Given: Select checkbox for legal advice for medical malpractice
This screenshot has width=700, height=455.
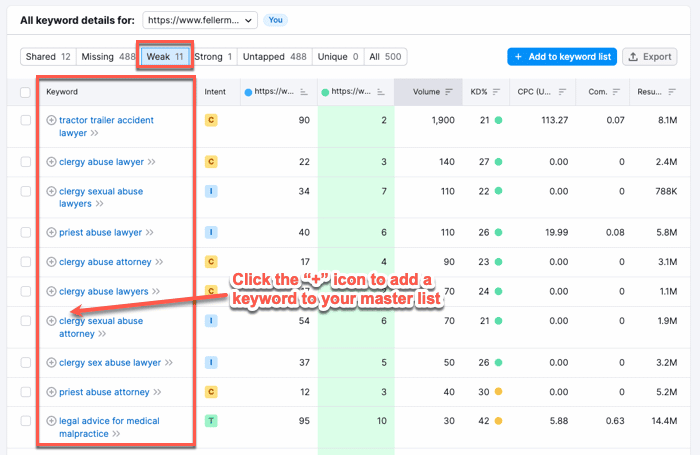Looking at the screenshot, I should click(x=26, y=421).
